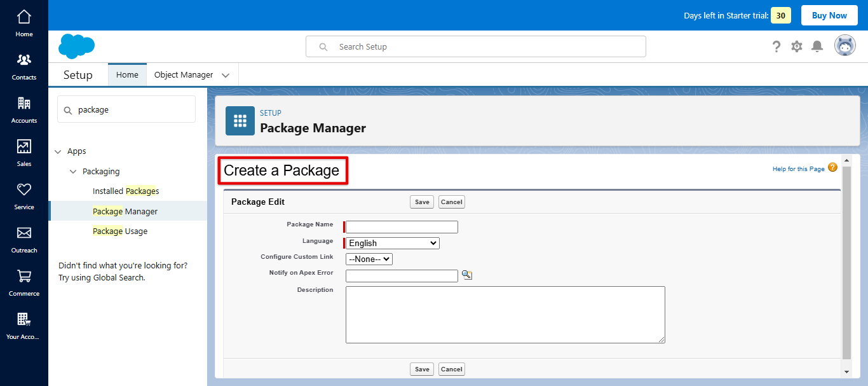Open the Setup gear icon
Screen dimensions: 868x386
coord(797,46)
